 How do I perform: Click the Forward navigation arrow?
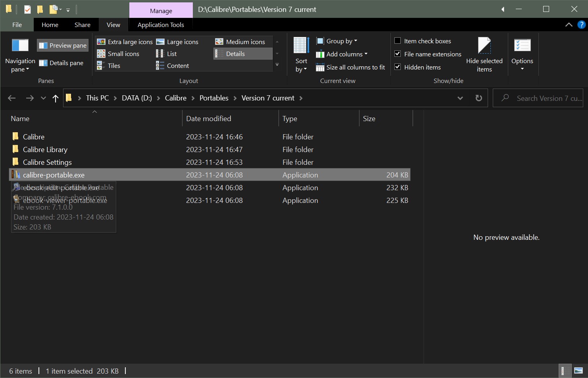click(30, 98)
